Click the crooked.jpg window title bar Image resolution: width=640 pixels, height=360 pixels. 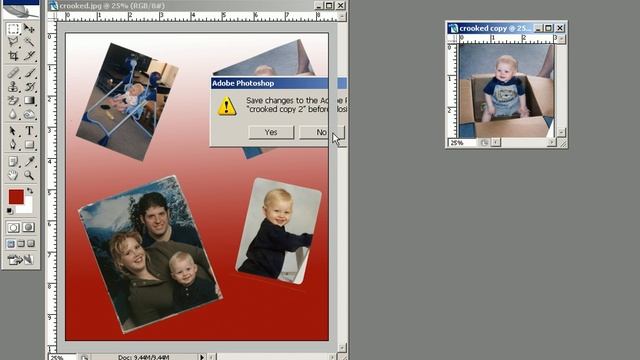[x=180, y=6]
